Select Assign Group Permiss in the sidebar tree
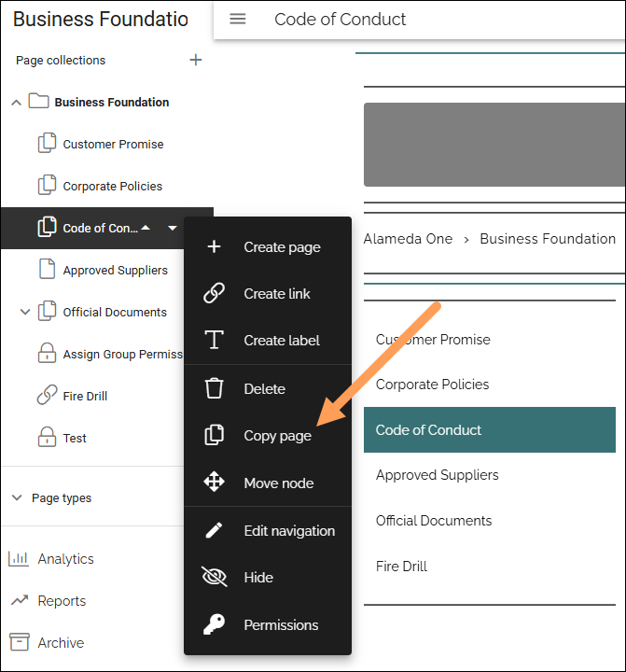 [123, 354]
